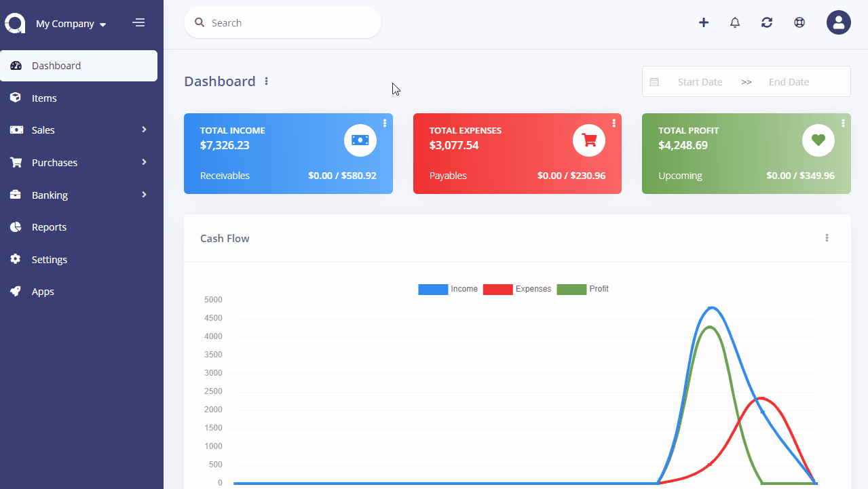Toggle Profit series in chart legend
Image resolution: width=868 pixels, height=489 pixels.
point(583,289)
